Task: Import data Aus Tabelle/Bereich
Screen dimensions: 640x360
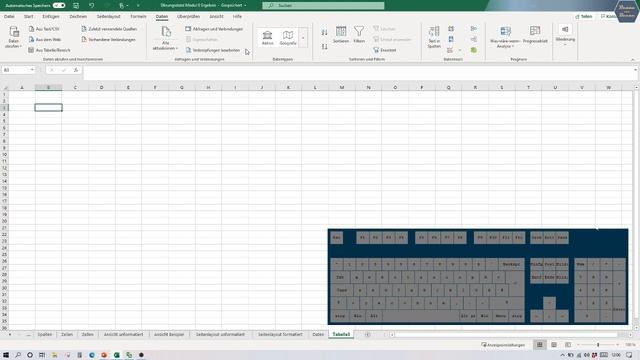Action: pyautogui.click(x=49, y=50)
